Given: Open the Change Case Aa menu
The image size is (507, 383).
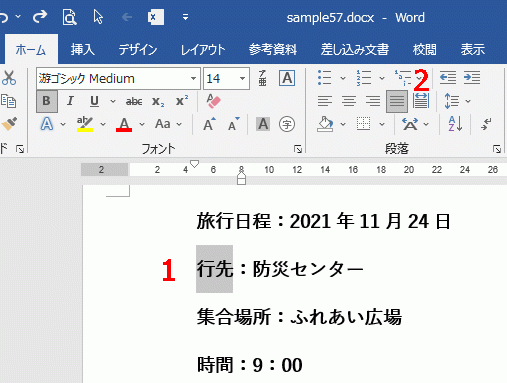Looking at the screenshot, I should coord(168,124).
